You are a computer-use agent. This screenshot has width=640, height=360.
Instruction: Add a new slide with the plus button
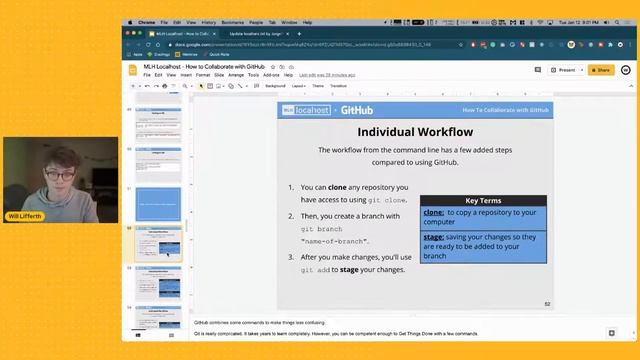pos(133,86)
